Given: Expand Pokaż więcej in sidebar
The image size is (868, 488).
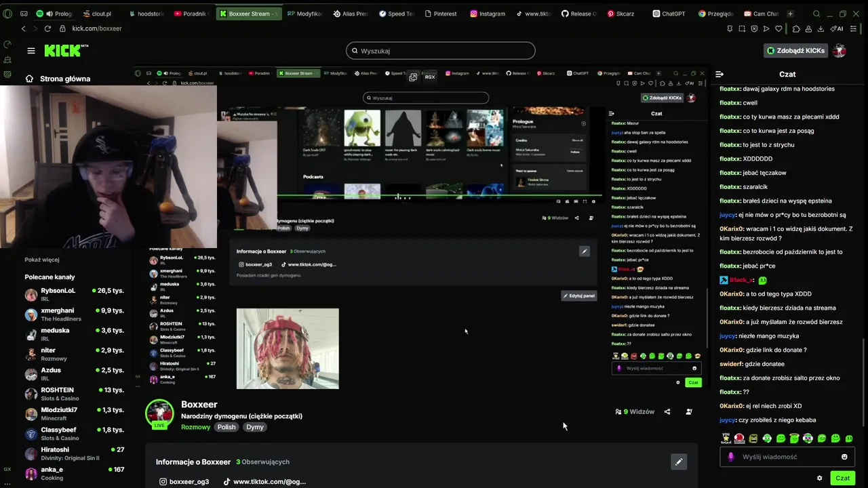Looking at the screenshot, I should 42,260.
